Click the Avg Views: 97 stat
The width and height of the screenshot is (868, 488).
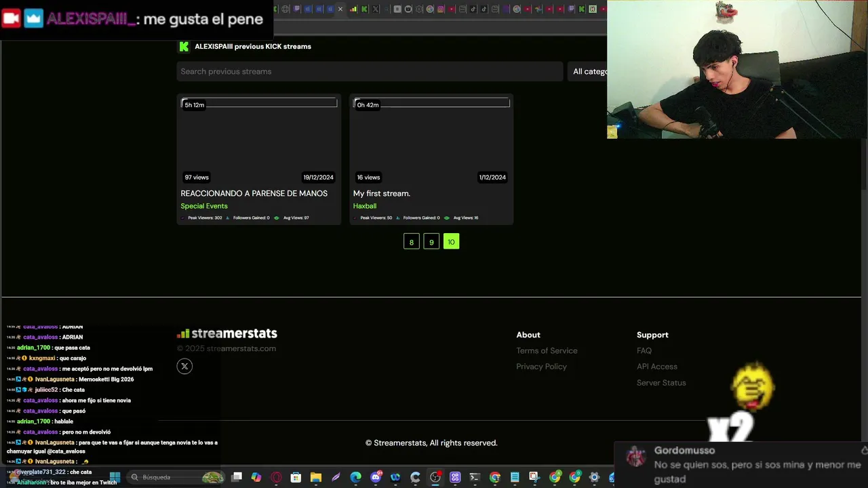(x=296, y=218)
